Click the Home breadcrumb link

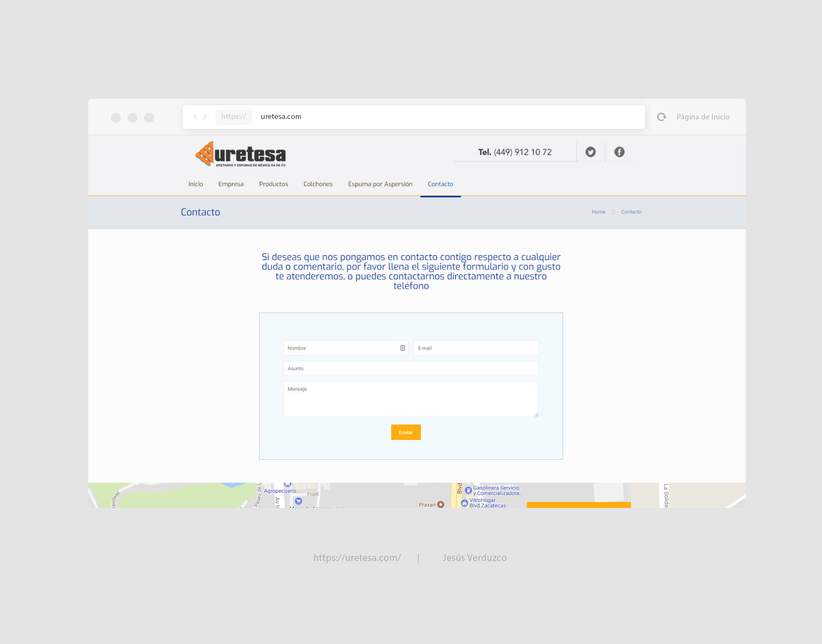pyautogui.click(x=599, y=212)
